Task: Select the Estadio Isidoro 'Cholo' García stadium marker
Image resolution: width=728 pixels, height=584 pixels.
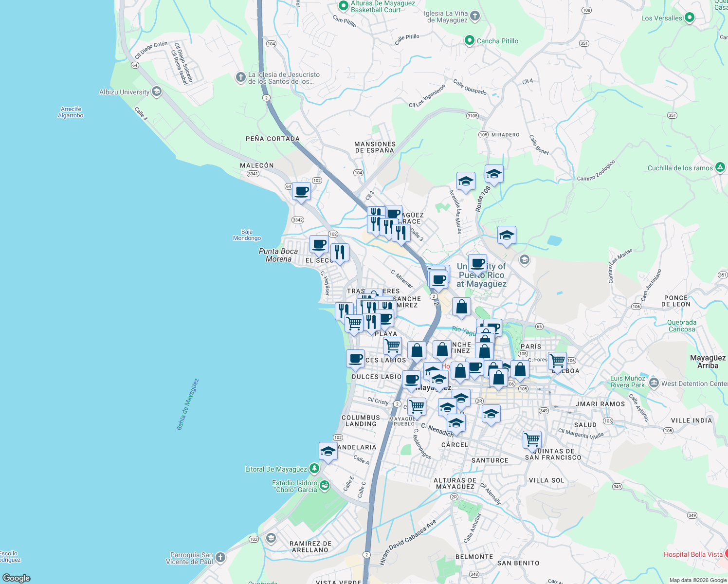Action: point(325,485)
